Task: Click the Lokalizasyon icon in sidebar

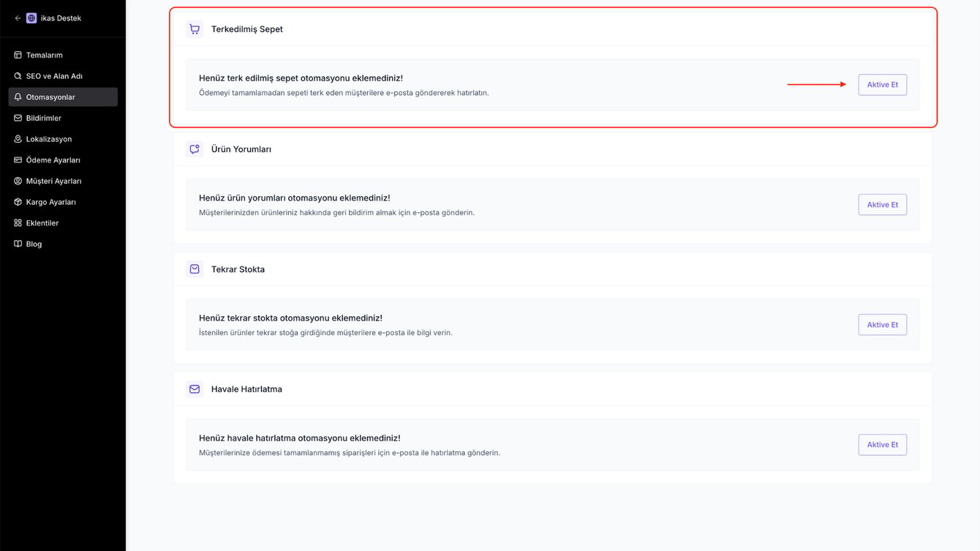Action: (18, 139)
